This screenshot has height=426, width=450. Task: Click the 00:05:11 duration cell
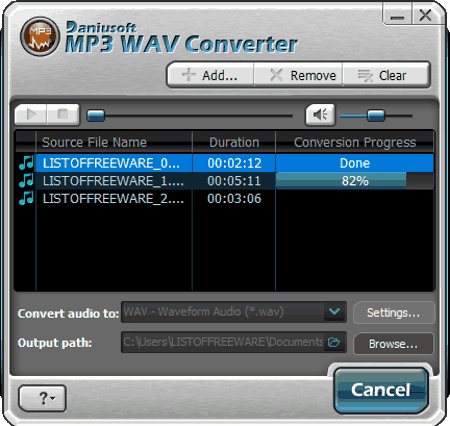(234, 181)
